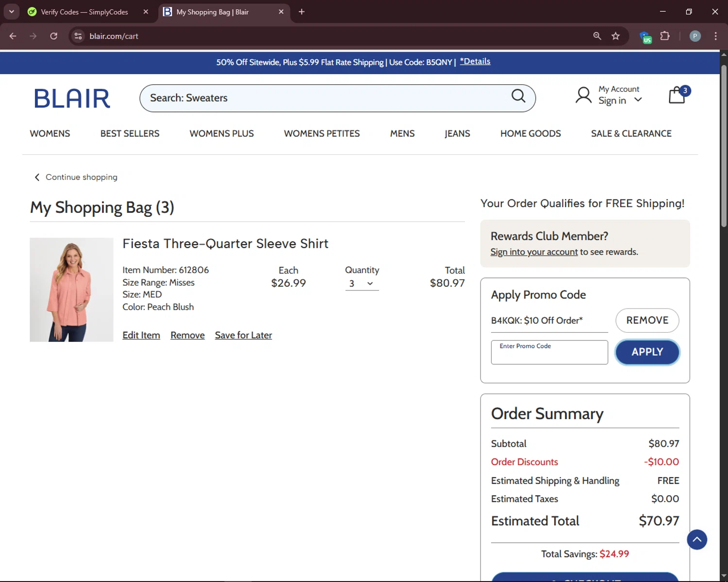Open the WOMENS PLUS menu
This screenshot has height=582, width=728.
tap(222, 133)
